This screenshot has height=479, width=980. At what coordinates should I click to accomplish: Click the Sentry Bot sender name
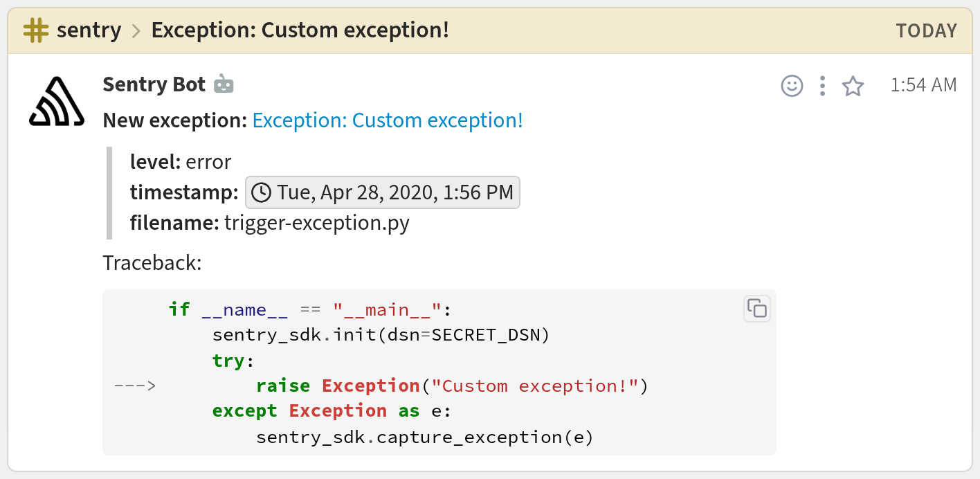click(154, 84)
